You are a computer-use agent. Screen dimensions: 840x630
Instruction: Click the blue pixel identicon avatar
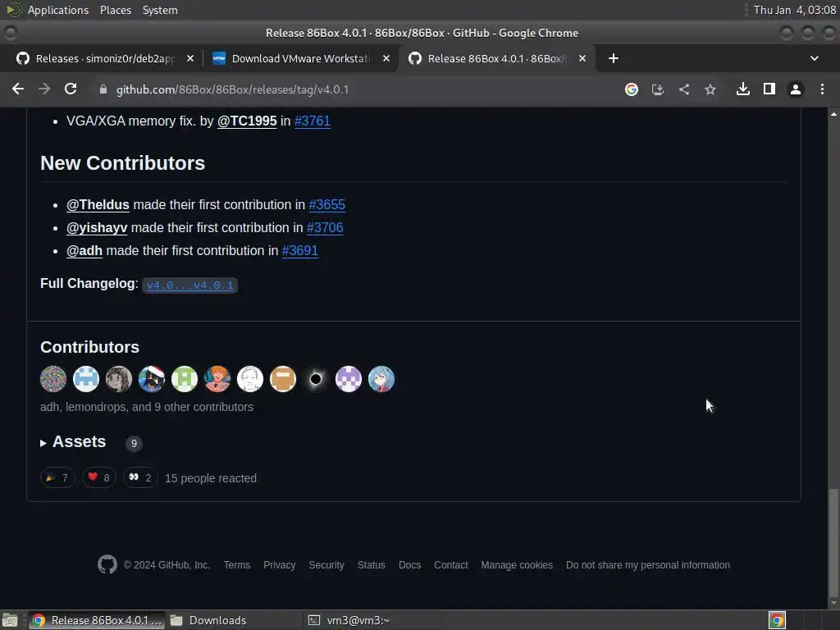point(85,379)
